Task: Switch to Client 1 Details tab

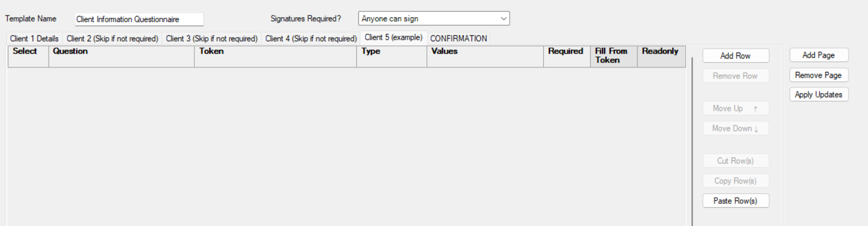Action: pos(34,39)
